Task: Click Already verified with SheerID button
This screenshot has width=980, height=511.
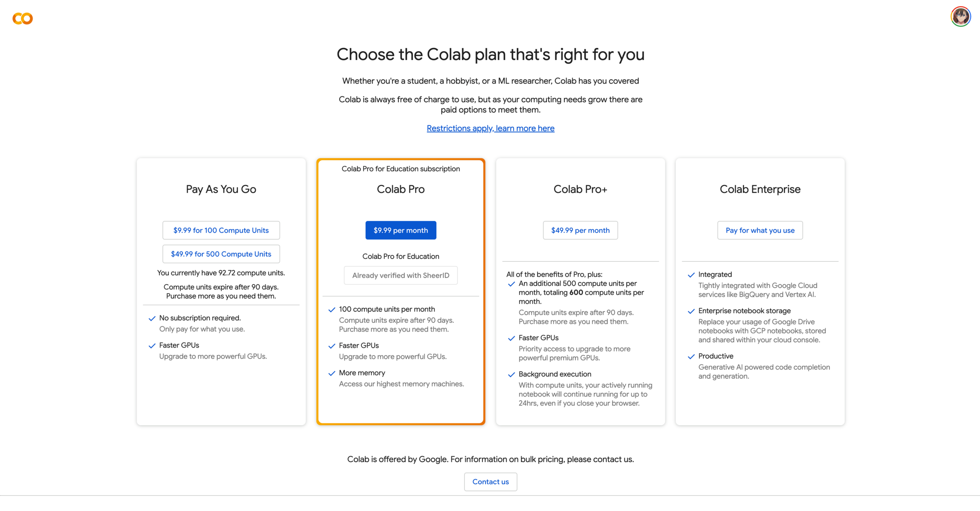Action: tap(400, 276)
